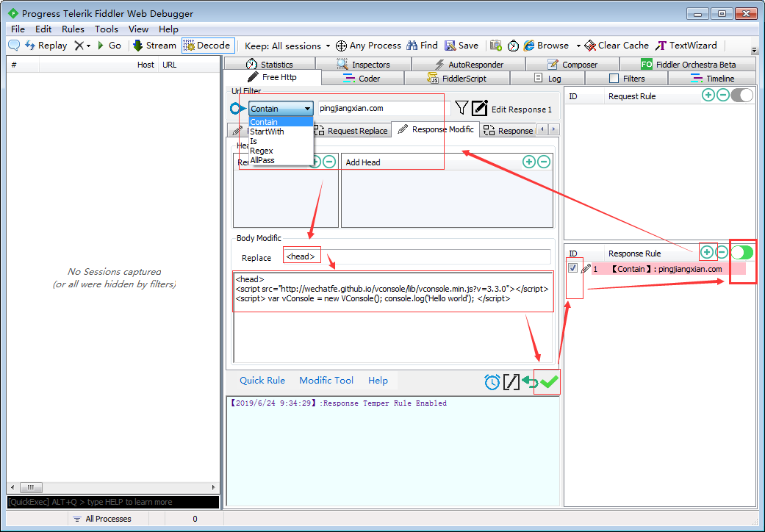Click the bracketed slash edit icon
The width and height of the screenshot is (765, 532).
[511, 382]
